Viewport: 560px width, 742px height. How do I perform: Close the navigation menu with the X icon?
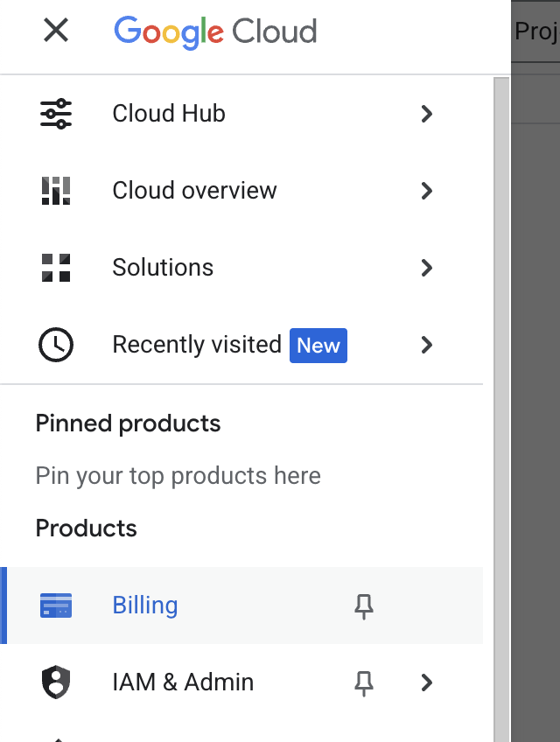pos(56,31)
